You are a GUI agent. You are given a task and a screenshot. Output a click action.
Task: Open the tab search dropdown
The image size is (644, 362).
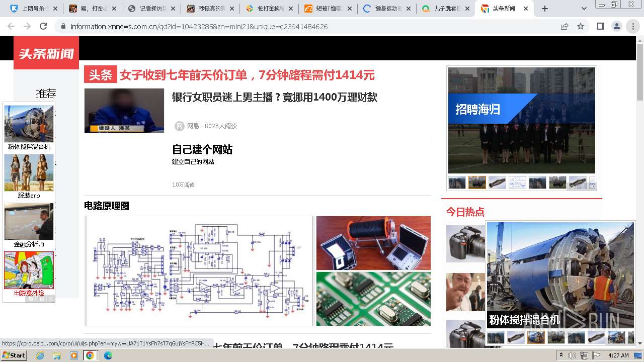(x=584, y=9)
